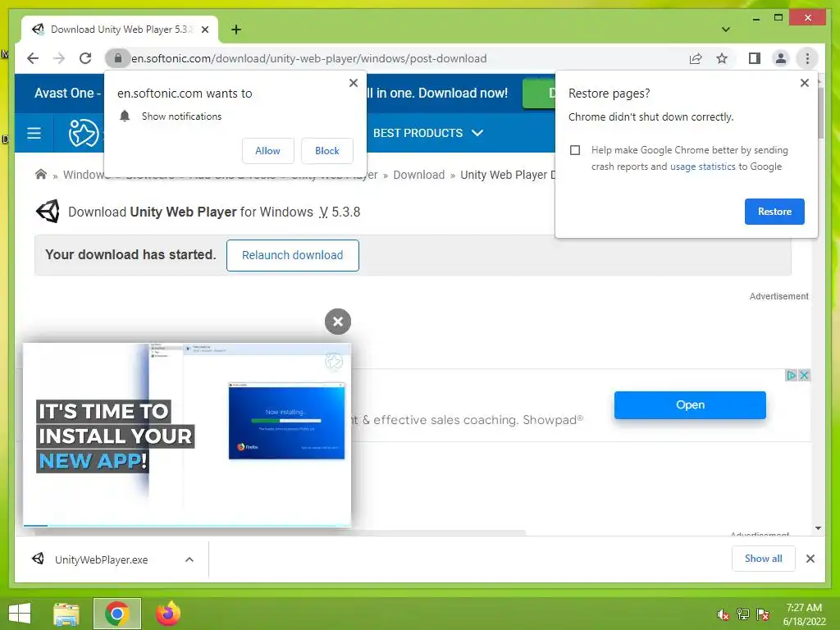Check the crash reports checkbox

(575, 150)
